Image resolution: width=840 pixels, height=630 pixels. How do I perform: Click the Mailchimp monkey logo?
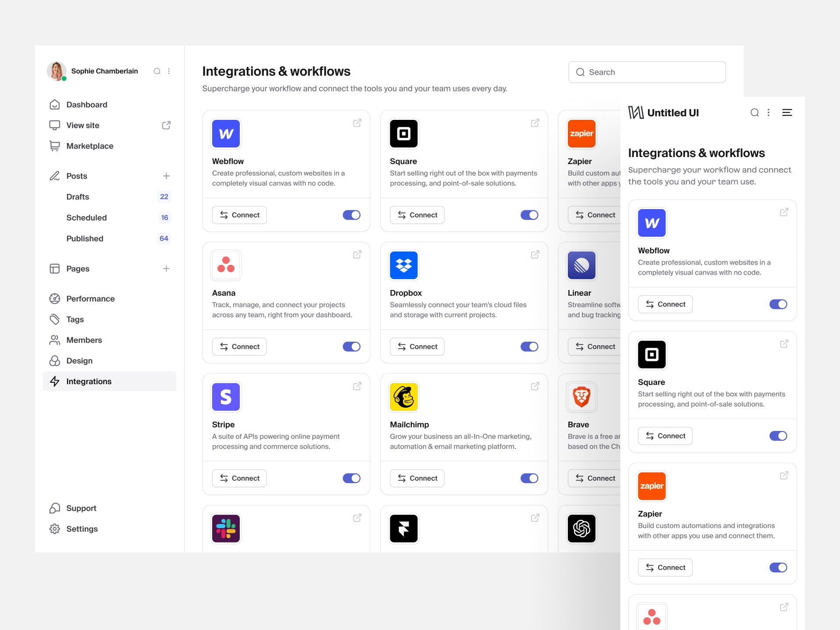(403, 396)
